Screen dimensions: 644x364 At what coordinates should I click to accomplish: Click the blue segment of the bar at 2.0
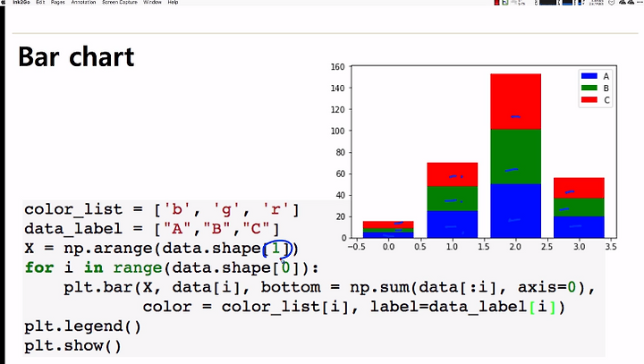[x=515, y=211]
